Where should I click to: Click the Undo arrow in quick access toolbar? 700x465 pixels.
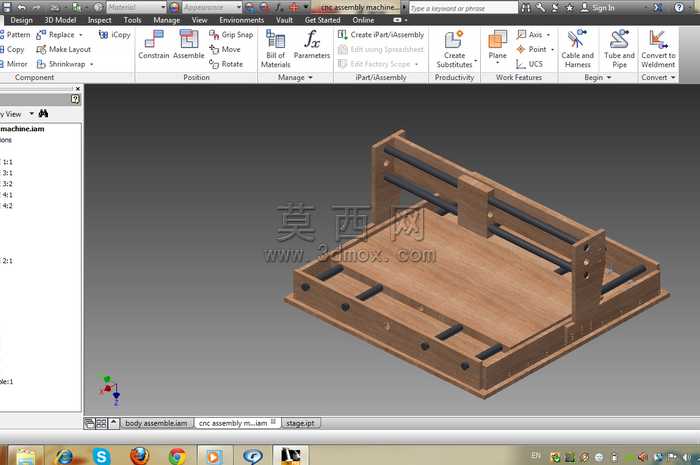[21, 7]
